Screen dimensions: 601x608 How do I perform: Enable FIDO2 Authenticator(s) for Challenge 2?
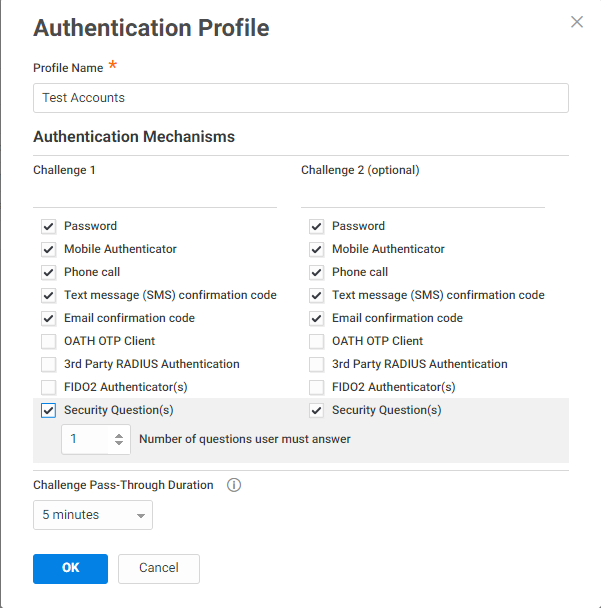pyautogui.click(x=316, y=387)
